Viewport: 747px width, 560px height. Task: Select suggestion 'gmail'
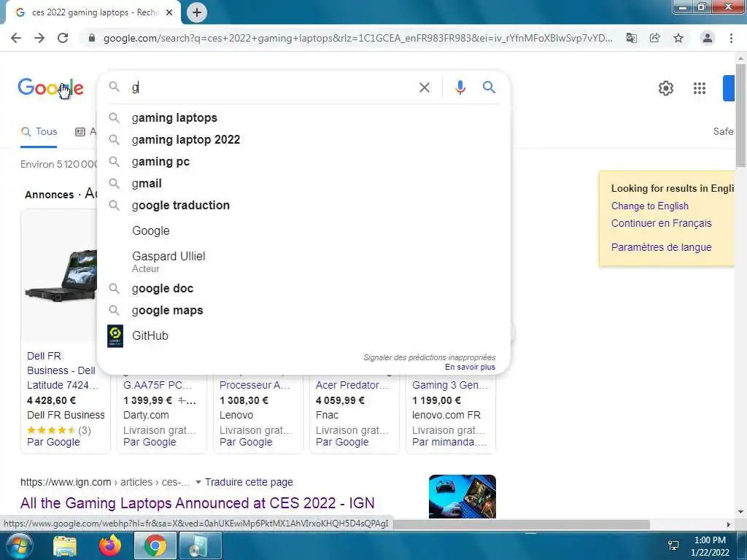303,183
